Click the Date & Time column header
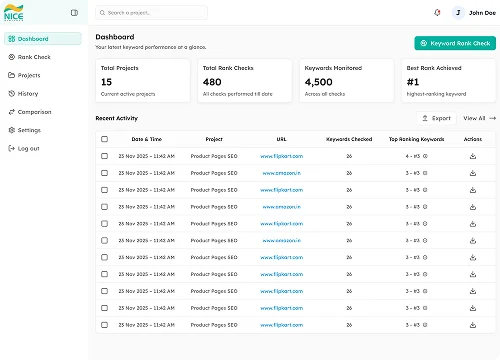500x360 pixels. [147, 139]
